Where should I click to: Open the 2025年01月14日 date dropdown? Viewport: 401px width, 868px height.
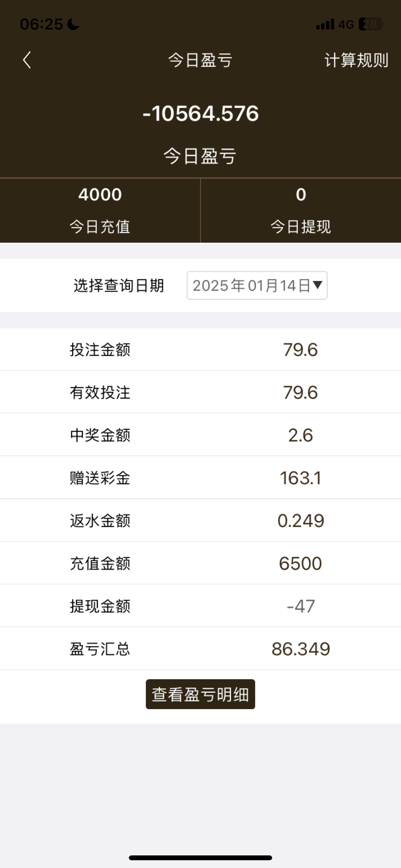tap(252, 285)
